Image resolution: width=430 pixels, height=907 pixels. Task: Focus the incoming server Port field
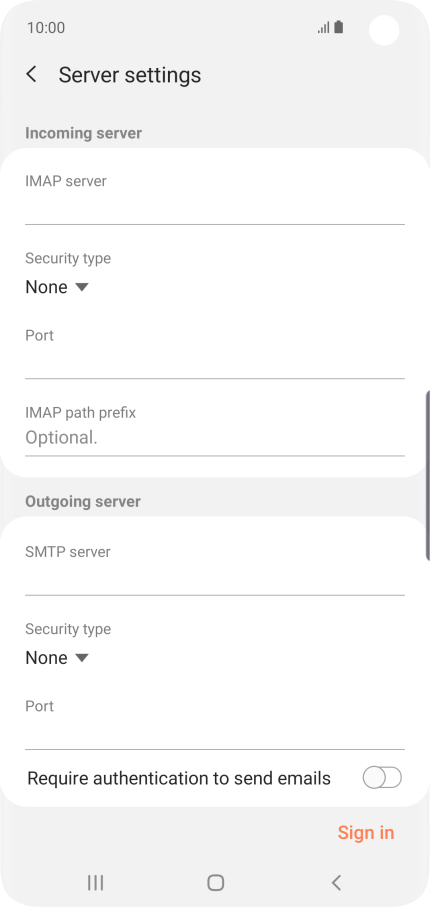[215, 363]
